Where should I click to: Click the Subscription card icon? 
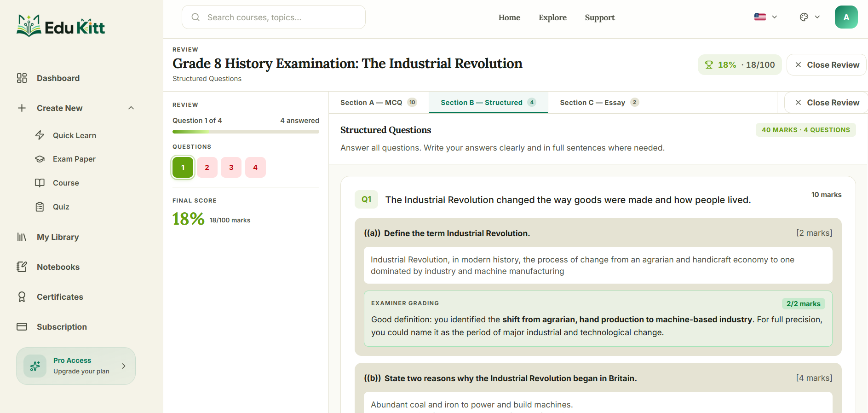point(22,327)
